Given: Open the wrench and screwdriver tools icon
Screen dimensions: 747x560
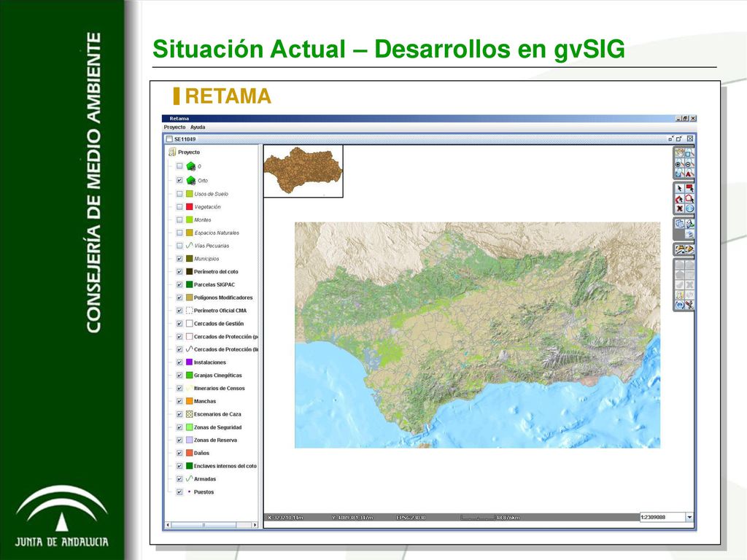Looking at the screenshot, I should (689, 306).
